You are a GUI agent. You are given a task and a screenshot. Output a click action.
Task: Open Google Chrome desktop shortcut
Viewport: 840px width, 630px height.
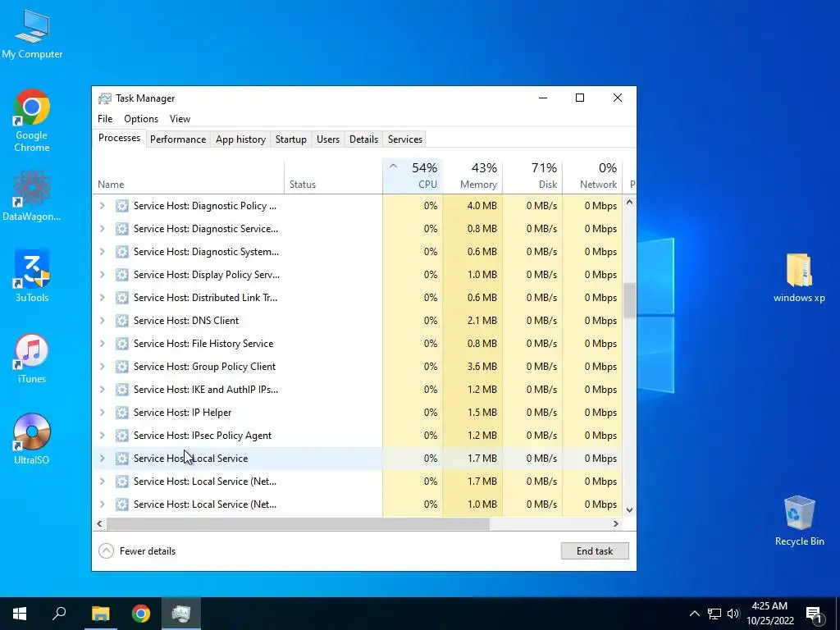(x=32, y=121)
